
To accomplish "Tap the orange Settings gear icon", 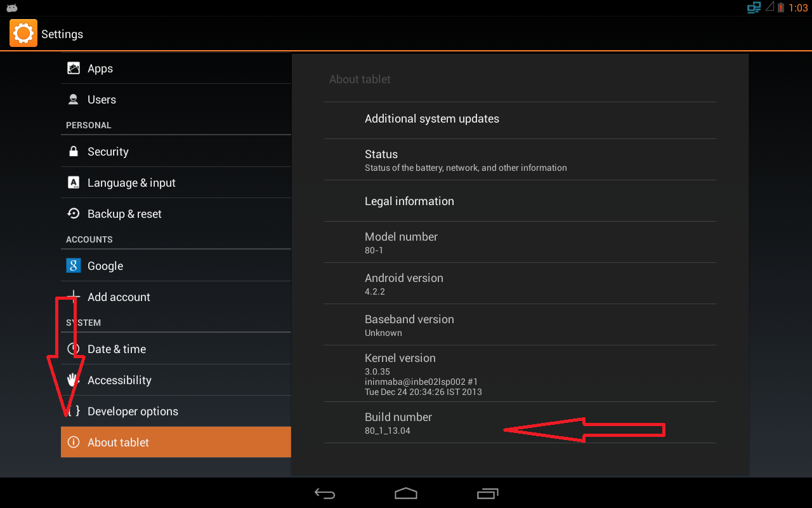I will pyautogui.click(x=23, y=33).
